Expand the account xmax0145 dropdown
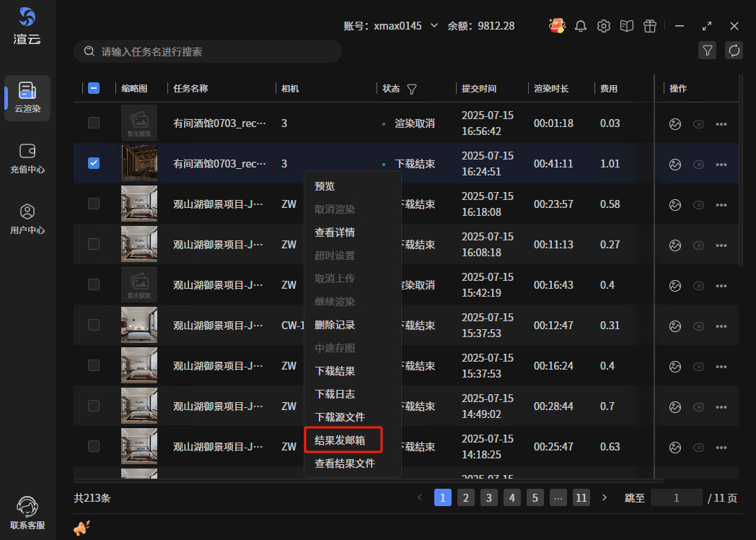The width and height of the screenshot is (756, 540). (434, 26)
